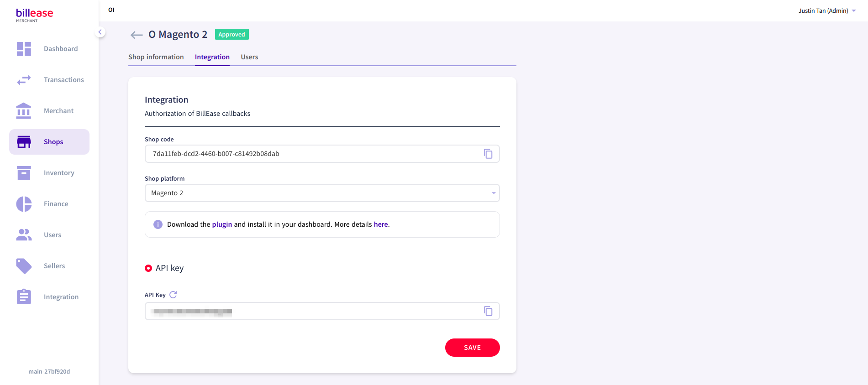Click the O Magento 2 page title

tap(178, 35)
